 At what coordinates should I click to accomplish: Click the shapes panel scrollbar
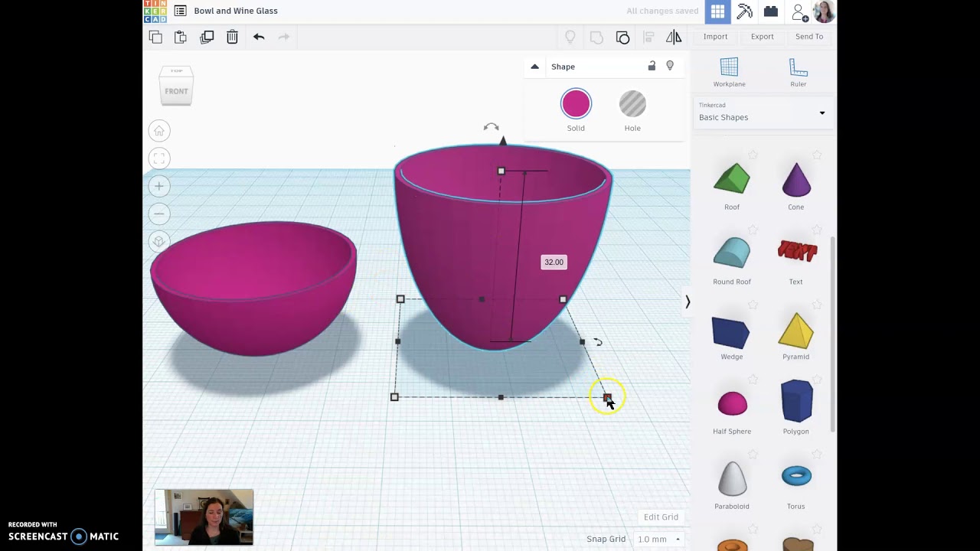pos(833,334)
